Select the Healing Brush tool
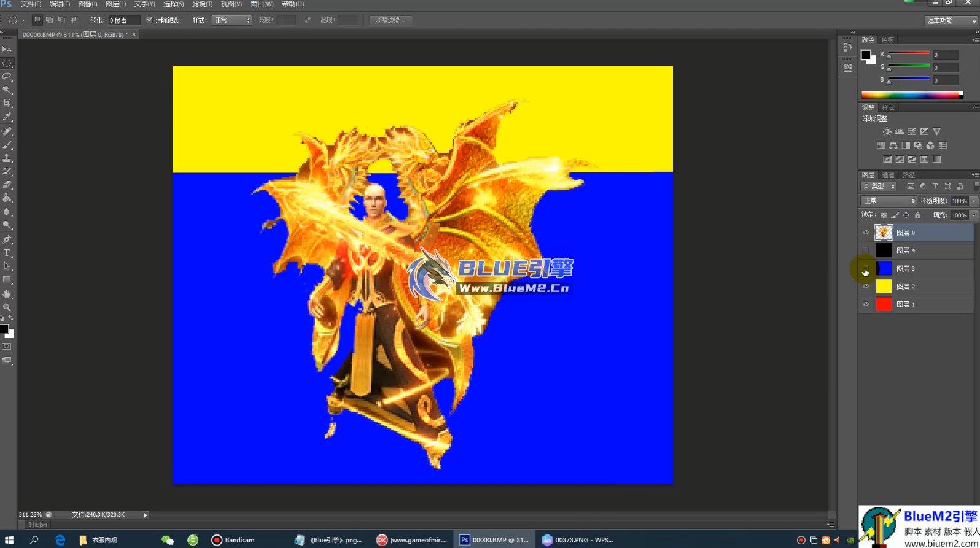 [x=7, y=131]
